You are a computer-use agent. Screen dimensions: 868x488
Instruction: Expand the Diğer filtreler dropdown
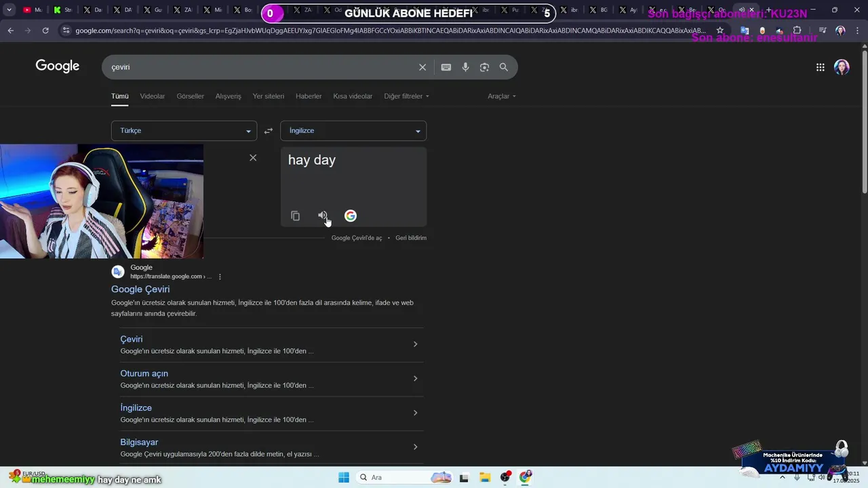tap(406, 96)
